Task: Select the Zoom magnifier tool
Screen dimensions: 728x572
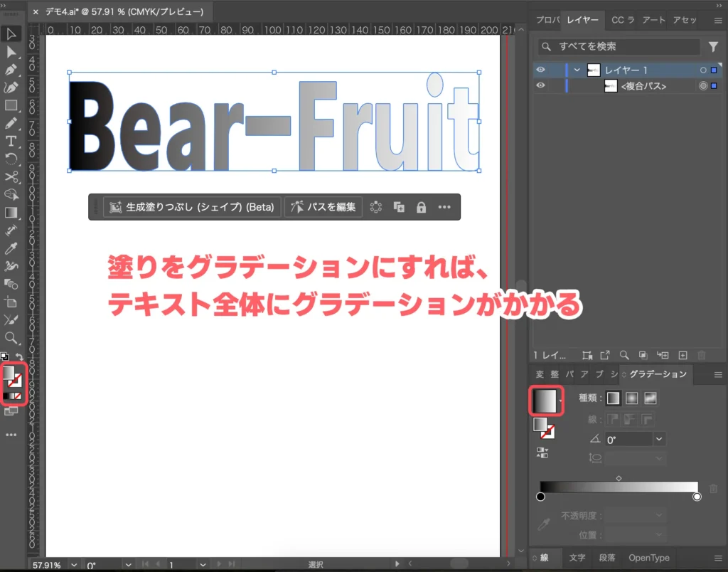Action: (11, 337)
